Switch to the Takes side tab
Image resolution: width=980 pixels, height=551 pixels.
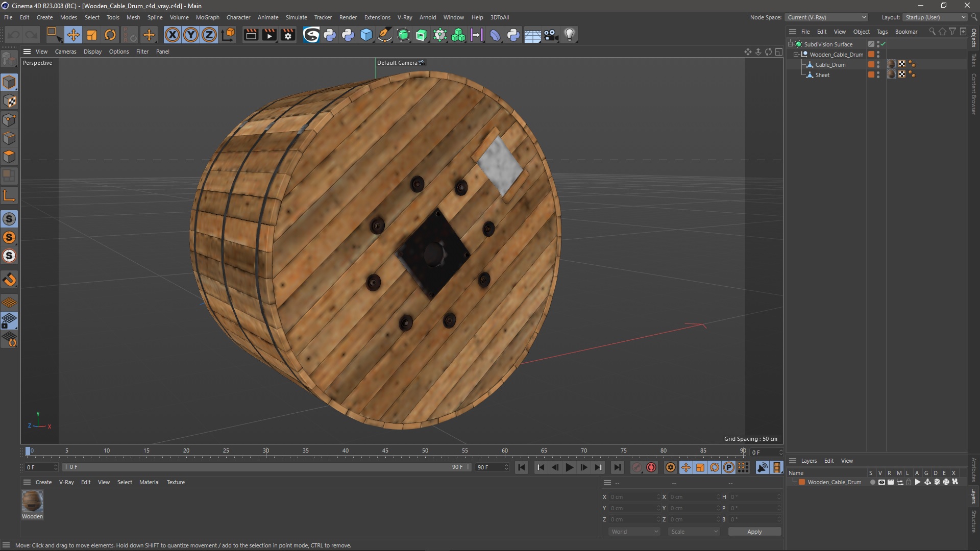pyautogui.click(x=974, y=60)
